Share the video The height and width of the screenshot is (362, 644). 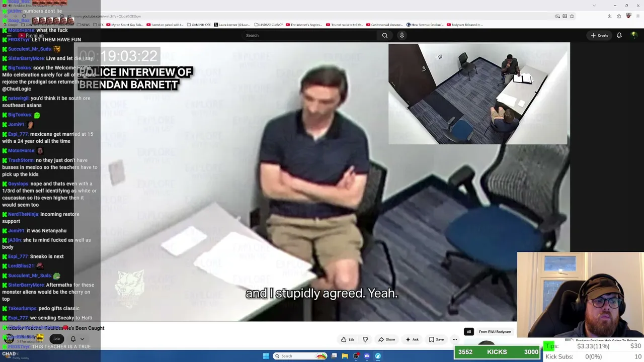pyautogui.click(x=387, y=339)
